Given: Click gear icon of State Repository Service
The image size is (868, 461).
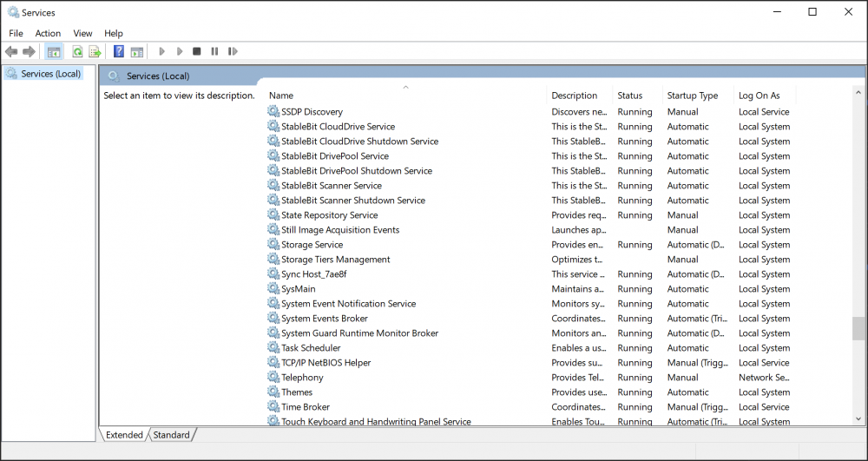Looking at the screenshot, I should (273, 214).
